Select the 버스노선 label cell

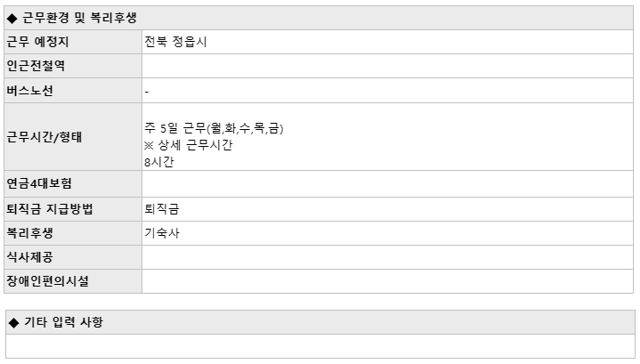tap(73, 91)
